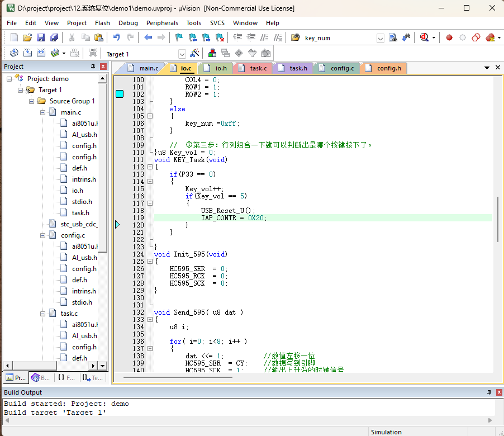Viewport: 504px width, 436px height.
Task: Click the Manage Project Items icon
Action: (x=212, y=53)
